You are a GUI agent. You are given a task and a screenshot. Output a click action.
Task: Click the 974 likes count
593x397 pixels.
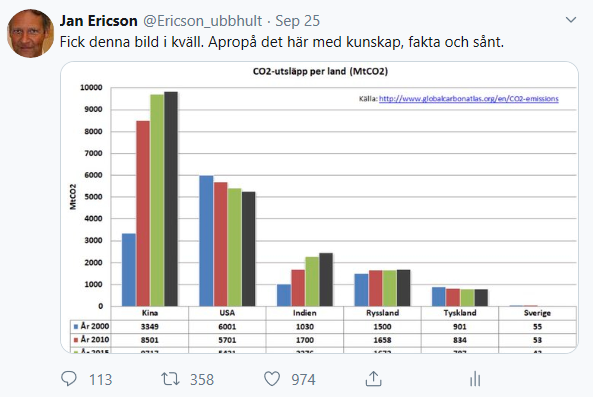[x=303, y=380]
